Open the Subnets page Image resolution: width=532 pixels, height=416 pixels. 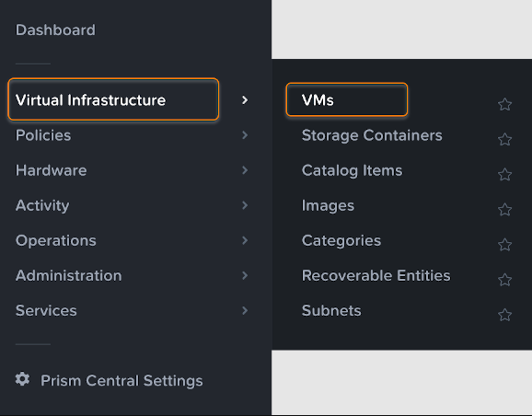[x=331, y=310]
